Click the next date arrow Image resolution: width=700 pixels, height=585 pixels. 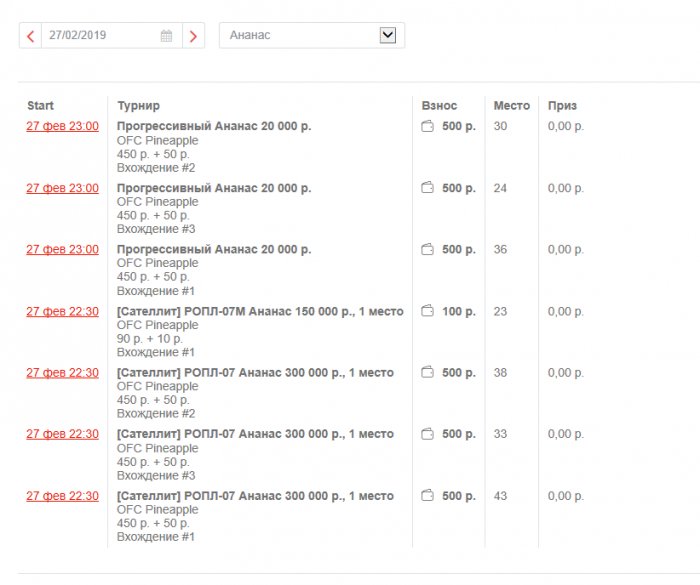coord(193,36)
